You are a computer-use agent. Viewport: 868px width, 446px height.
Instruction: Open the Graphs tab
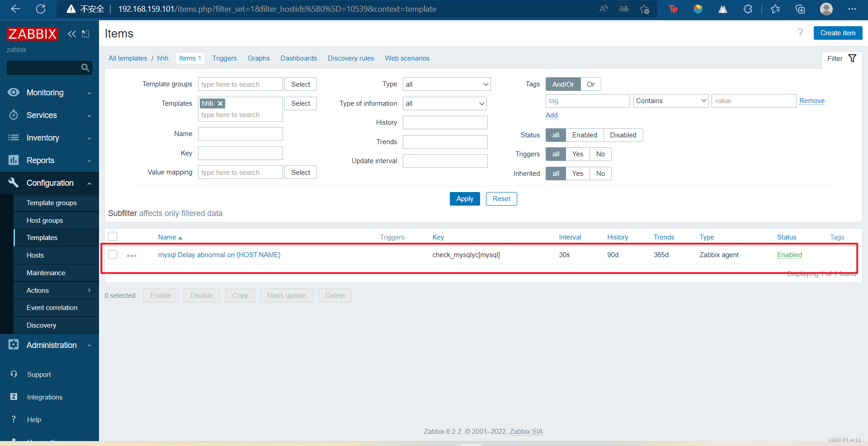(259, 58)
